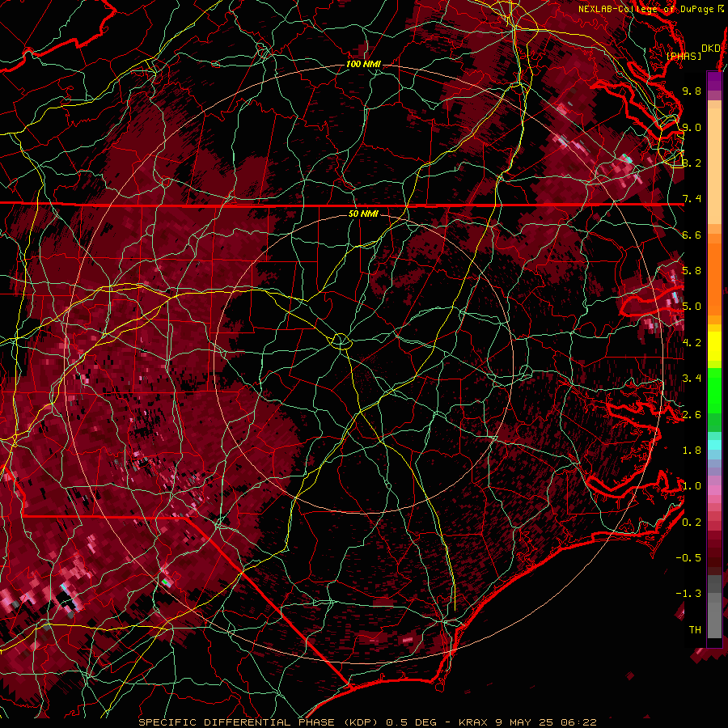This screenshot has height=728, width=728.
Task: Click the 0.2 scale value
Action: tap(692, 523)
